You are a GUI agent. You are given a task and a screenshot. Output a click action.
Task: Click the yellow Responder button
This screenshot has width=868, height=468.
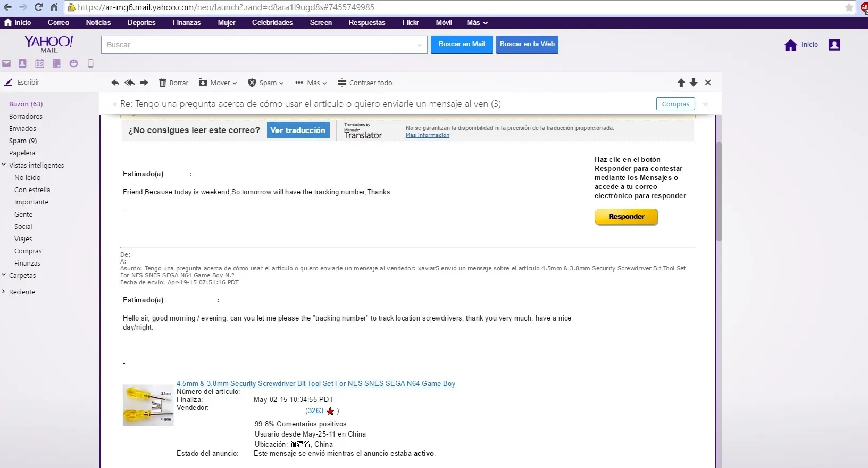626,217
